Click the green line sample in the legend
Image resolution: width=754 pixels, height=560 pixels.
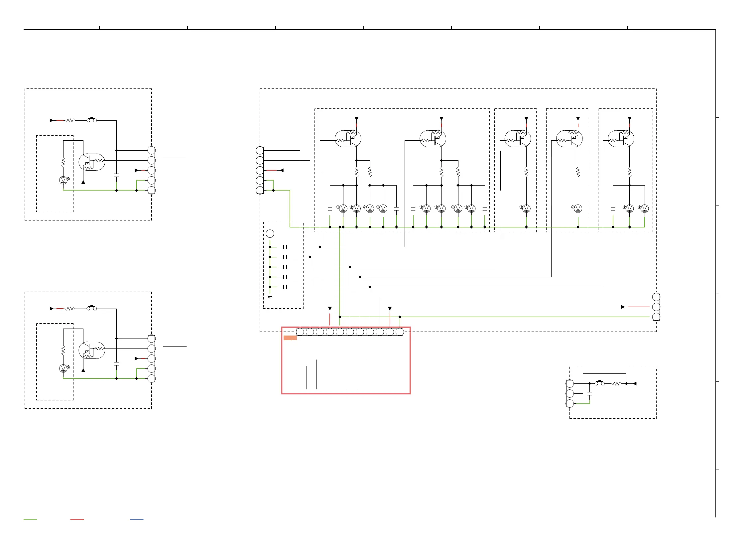point(30,520)
